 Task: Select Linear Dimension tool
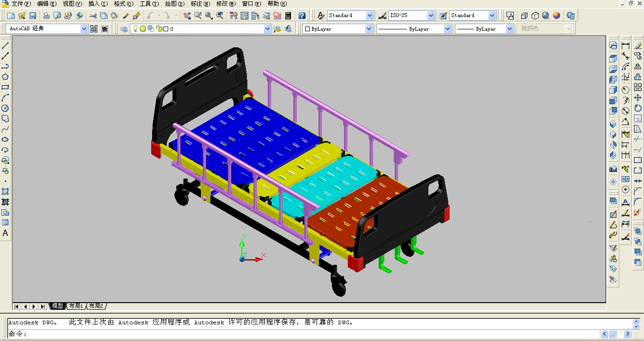tap(626, 46)
